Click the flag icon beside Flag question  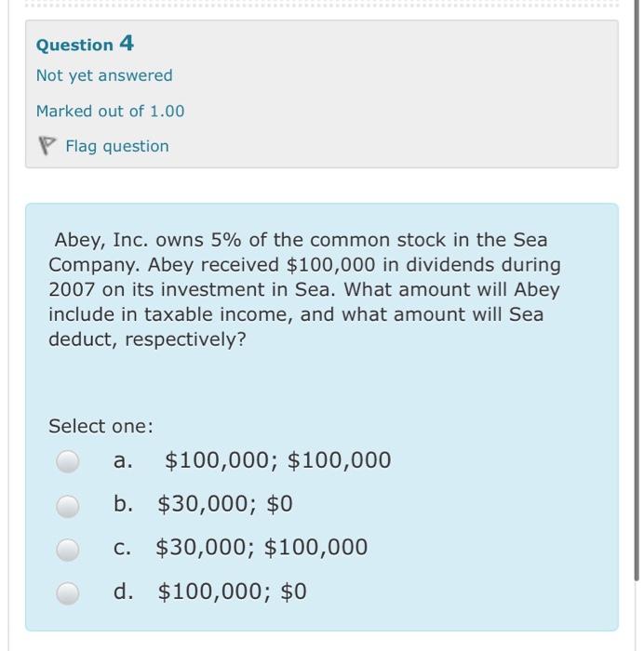tap(47, 146)
